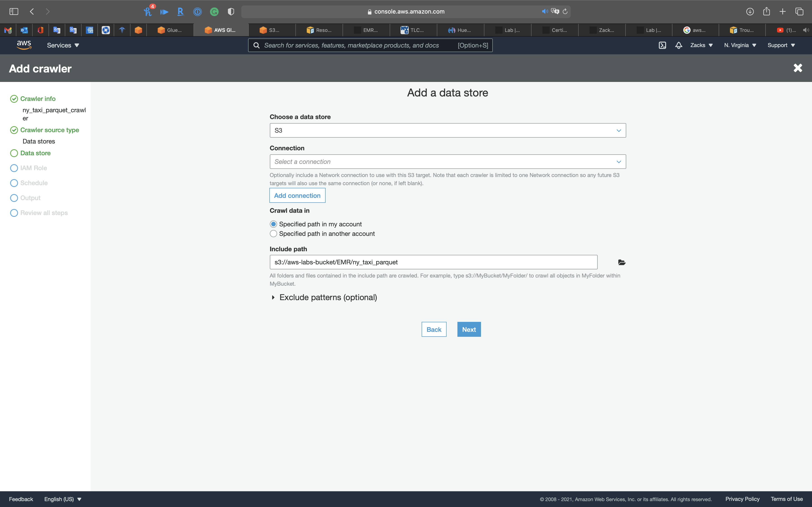
Task: Open AWS CloudShell terminal icon
Action: (x=662, y=45)
